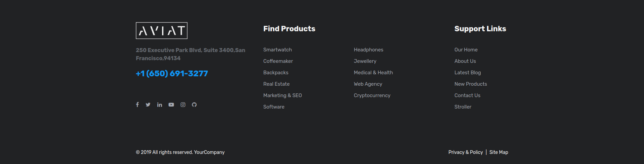Open the GitHub icon link

point(194,105)
